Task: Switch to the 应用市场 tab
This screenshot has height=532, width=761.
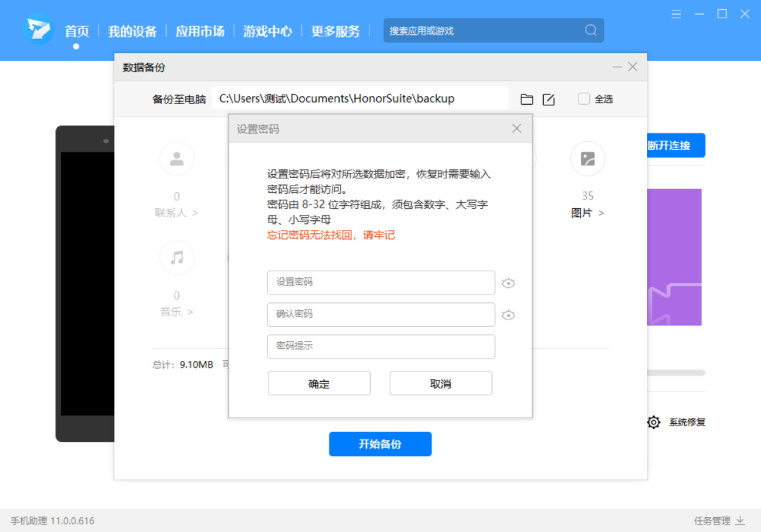Action: 200,31
